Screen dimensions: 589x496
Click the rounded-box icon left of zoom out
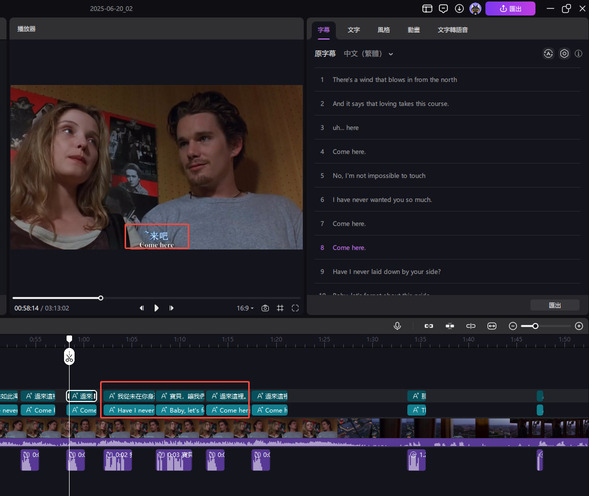492,326
